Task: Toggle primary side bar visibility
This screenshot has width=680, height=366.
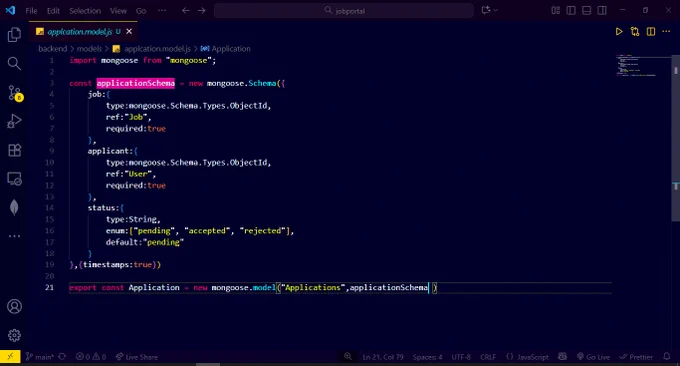Action: [571, 10]
